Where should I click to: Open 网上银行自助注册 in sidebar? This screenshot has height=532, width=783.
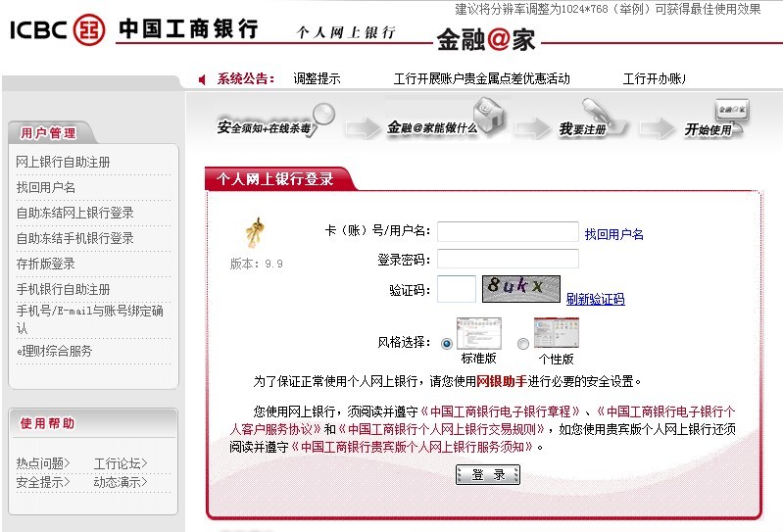[x=63, y=162]
